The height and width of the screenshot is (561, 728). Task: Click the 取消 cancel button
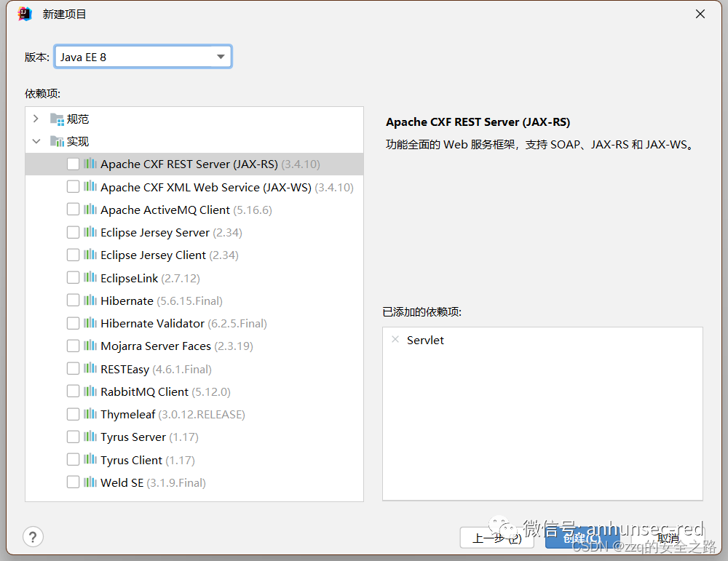coord(668,538)
